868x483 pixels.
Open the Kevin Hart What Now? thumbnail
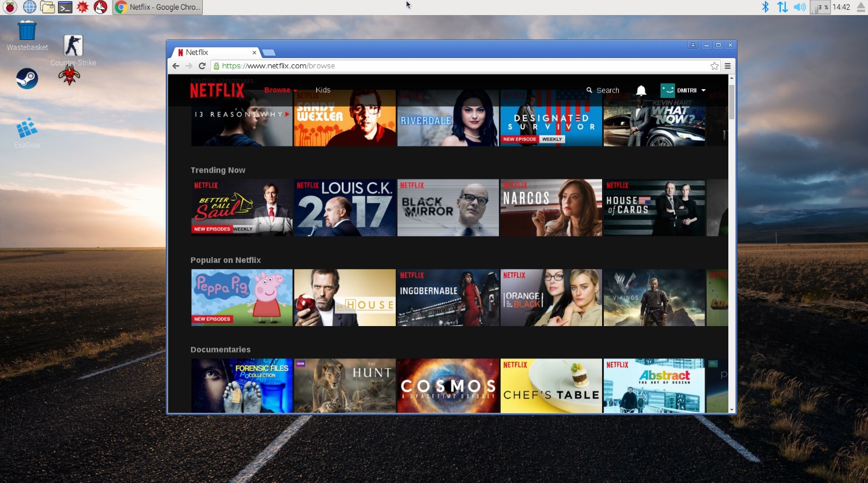pyautogui.click(x=654, y=118)
